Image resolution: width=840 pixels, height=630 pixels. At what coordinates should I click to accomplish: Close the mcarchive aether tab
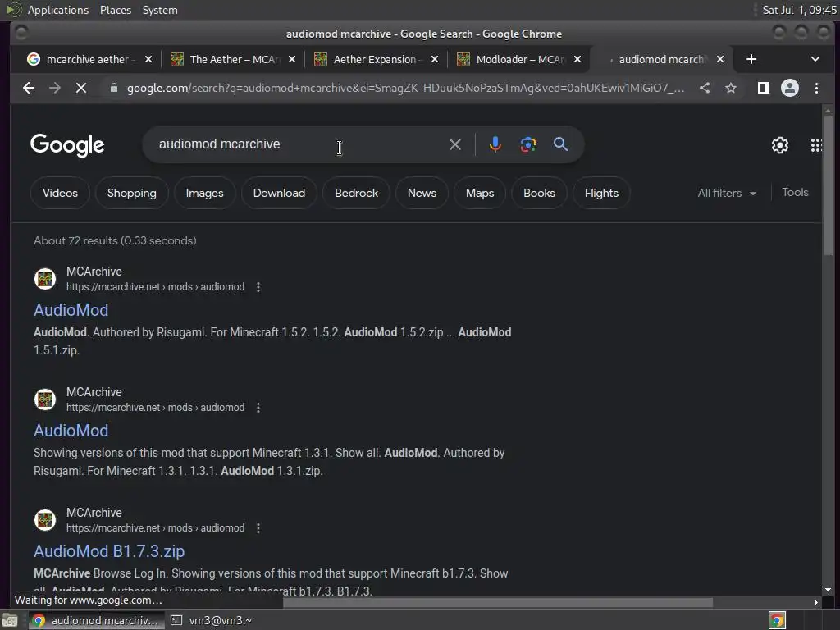click(x=148, y=59)
